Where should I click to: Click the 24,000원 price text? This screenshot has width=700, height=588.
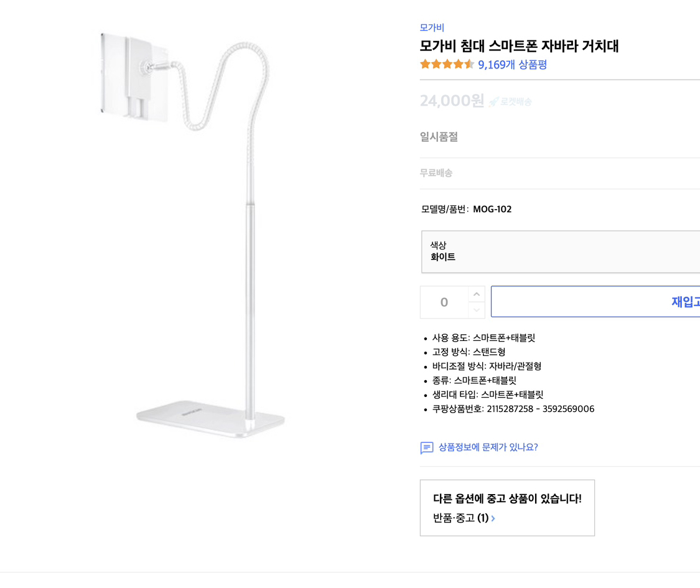point(452,101)
